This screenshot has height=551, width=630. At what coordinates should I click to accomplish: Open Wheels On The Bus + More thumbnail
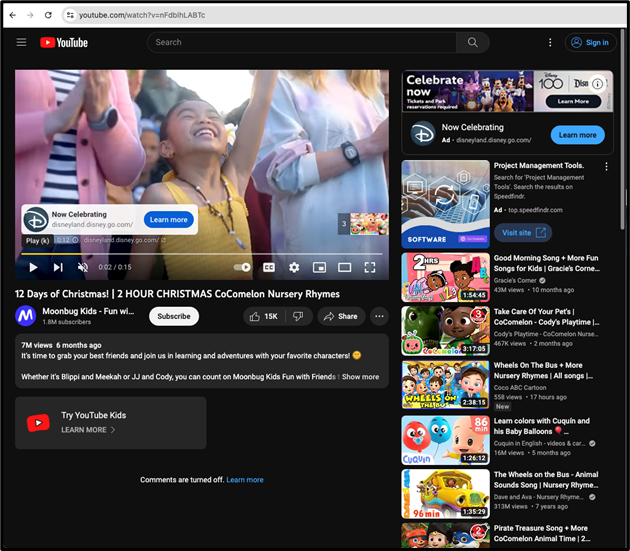446,385
